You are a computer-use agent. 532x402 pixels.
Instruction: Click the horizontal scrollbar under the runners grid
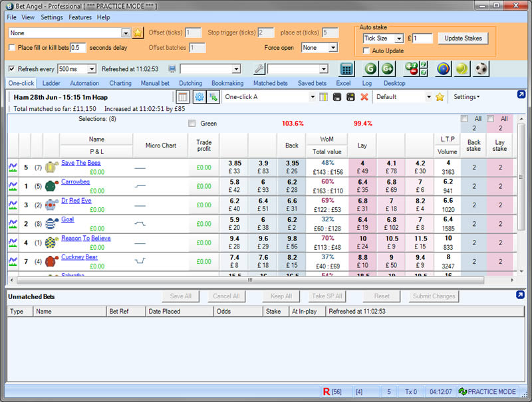[x=251, y=280]
